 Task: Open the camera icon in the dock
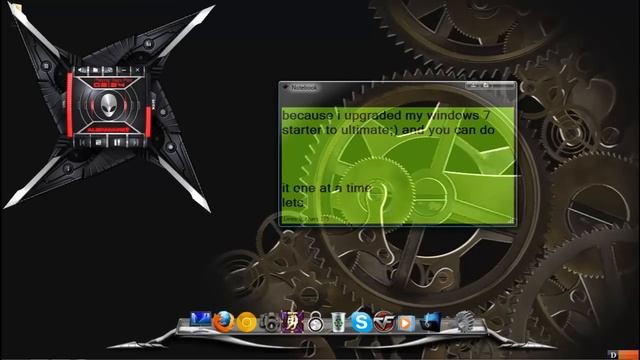pyautogui.click(x=269, y=322)
